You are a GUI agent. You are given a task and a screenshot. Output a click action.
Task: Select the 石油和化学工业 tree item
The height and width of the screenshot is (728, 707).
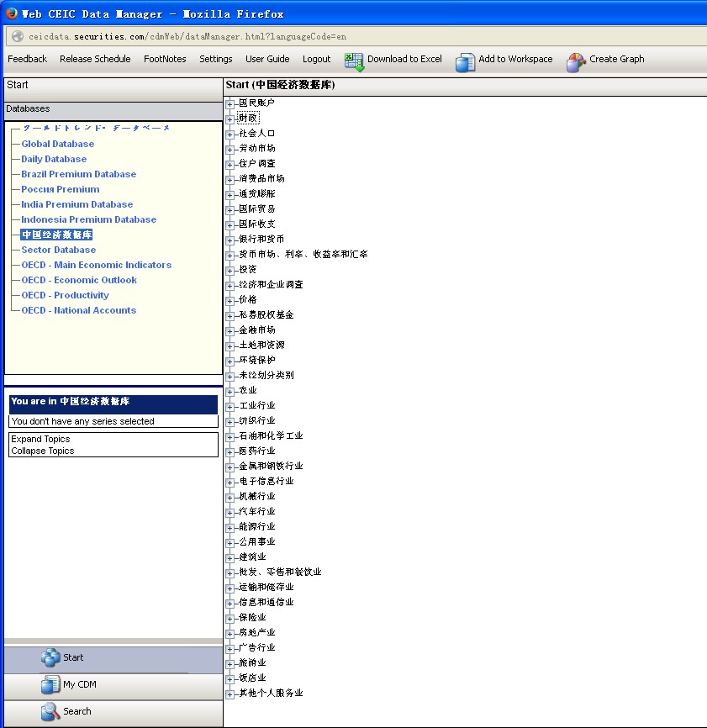(x=271, y=436)
